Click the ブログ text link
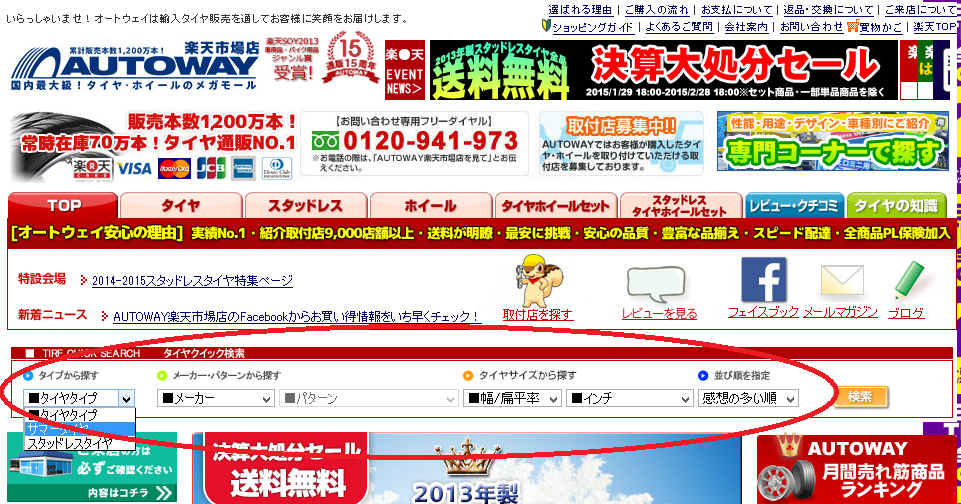961x504 pixels. click(x=906, y=313)
